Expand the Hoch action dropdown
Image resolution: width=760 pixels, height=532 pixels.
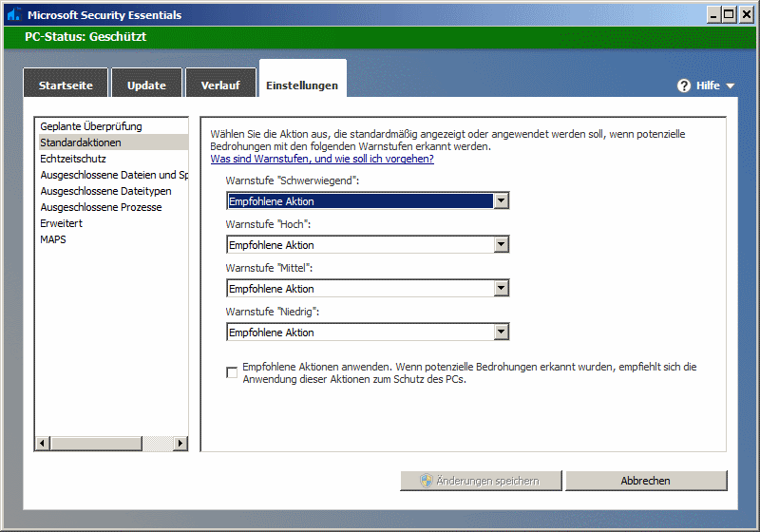[502, 245]
